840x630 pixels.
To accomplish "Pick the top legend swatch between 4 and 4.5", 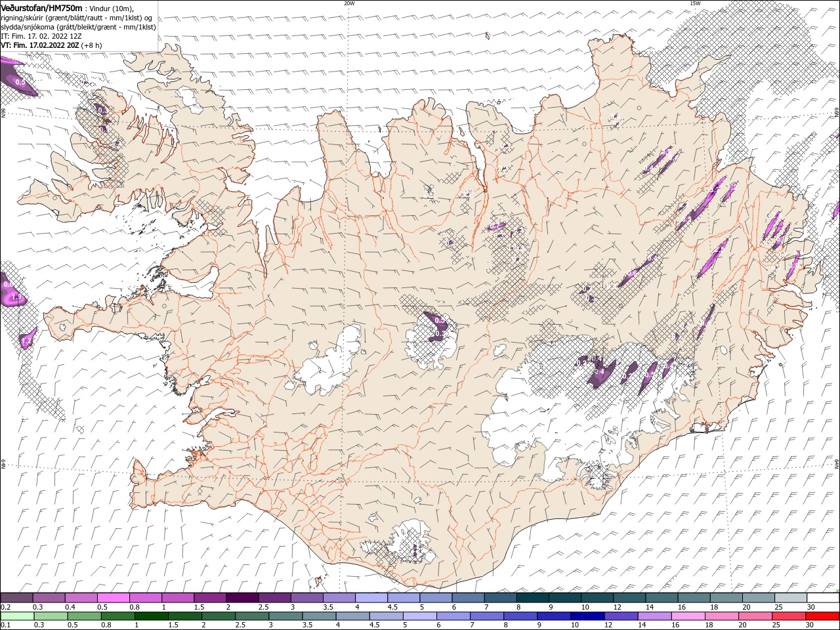I will [x=371, y=598].
